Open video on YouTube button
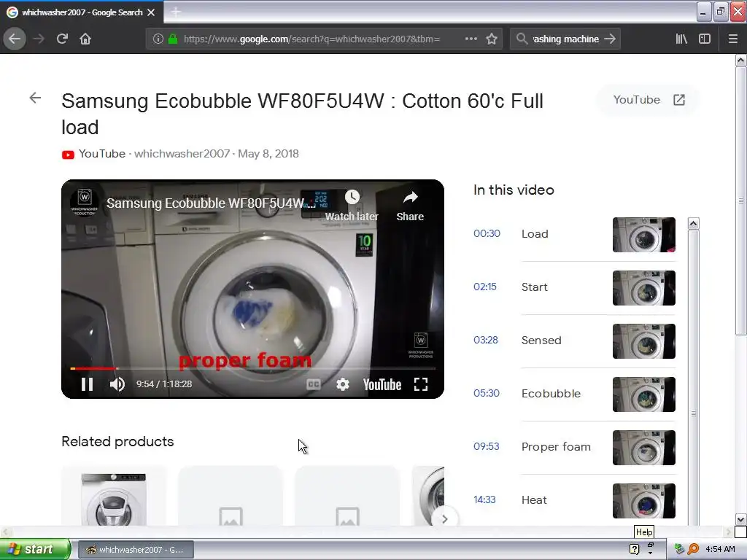Image resolution: width=747 pixels, height=560 pixels. point(649,99)
